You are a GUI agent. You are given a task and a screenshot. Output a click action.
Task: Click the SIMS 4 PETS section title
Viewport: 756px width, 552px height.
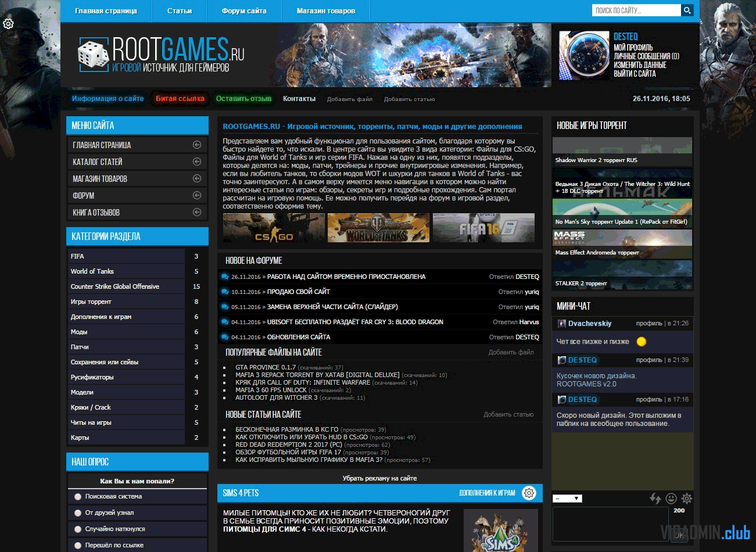(x=241, y=493)
